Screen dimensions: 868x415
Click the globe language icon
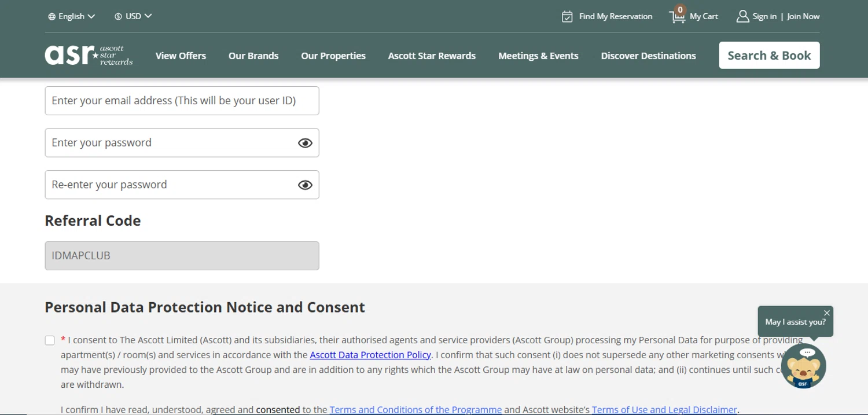(52, 16)
